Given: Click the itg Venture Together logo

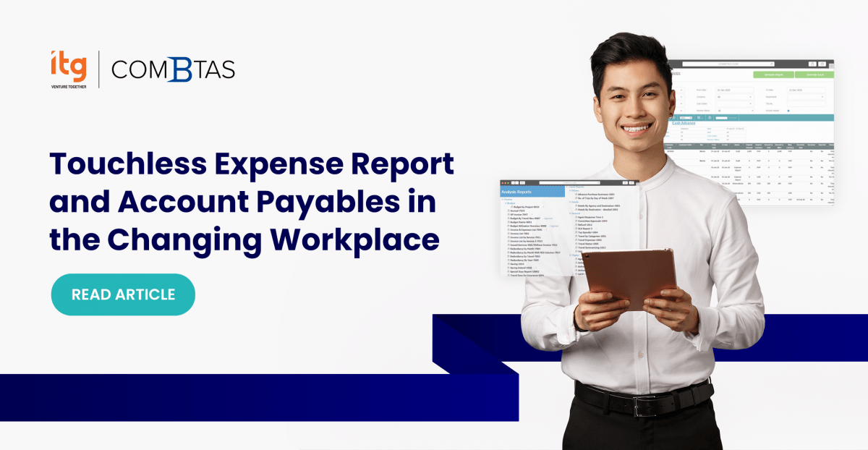Looking at the screenshot, I should [69, 69].
